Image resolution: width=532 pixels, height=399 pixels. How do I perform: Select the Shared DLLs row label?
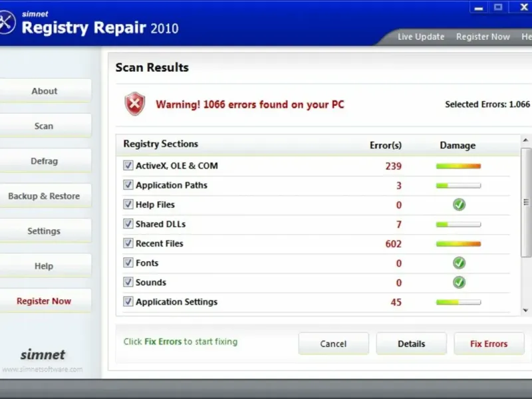tap(160, 224)
